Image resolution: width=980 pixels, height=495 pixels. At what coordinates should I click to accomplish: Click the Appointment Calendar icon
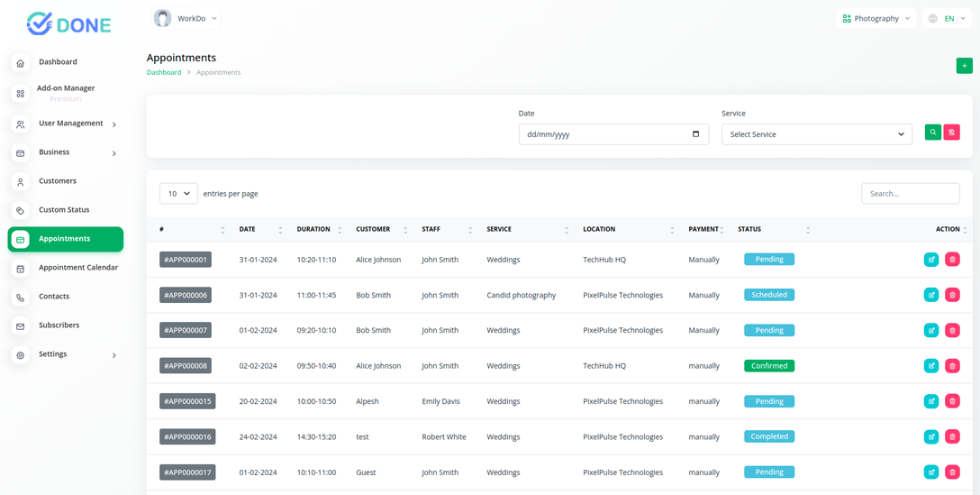(20, 269)
